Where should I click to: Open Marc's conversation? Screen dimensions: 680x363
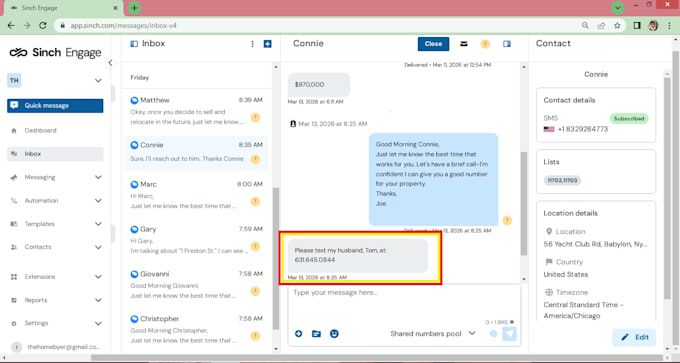(196, 195)
